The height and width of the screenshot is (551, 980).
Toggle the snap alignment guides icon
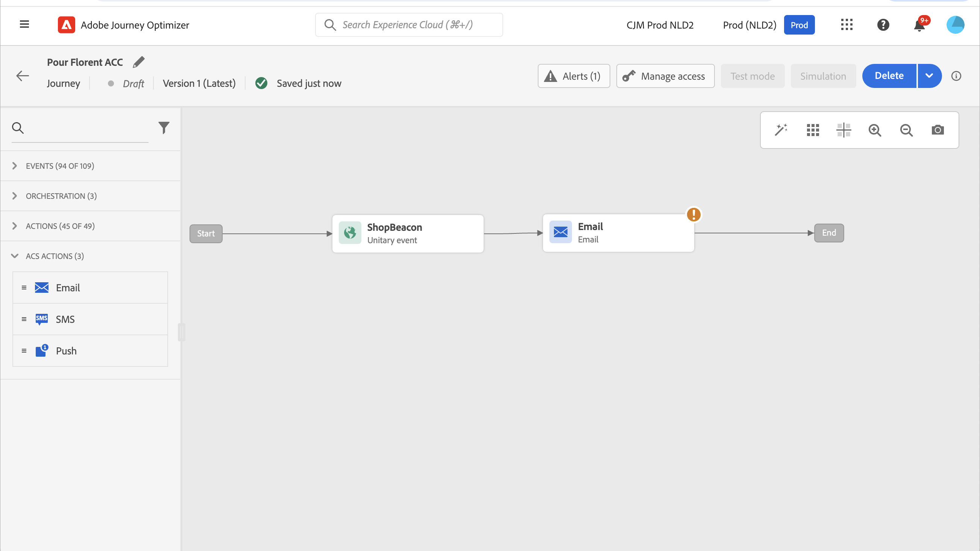pos(843,130)
